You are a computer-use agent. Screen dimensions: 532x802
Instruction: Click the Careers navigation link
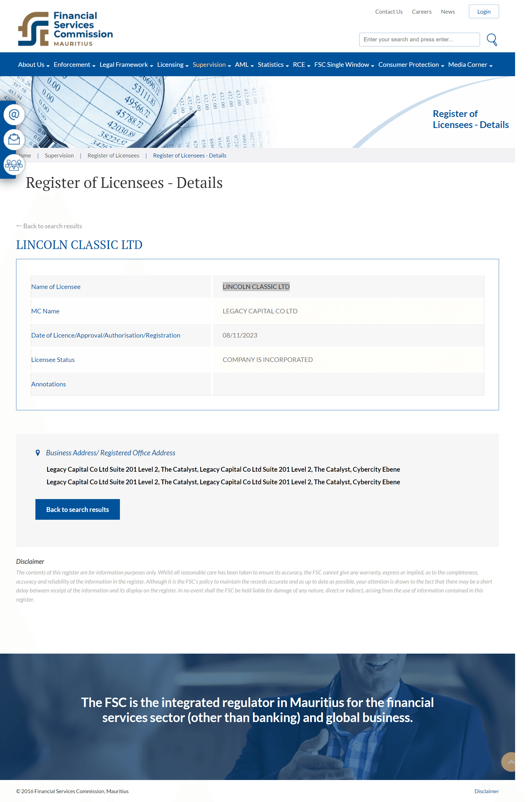[421, 11]
